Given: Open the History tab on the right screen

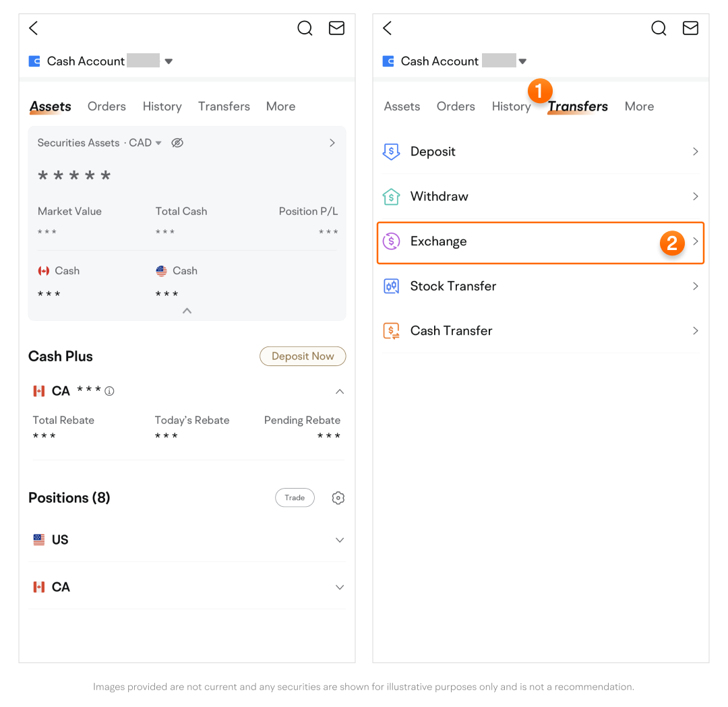Looking at the screenshot, I should (x=511, y=106).
